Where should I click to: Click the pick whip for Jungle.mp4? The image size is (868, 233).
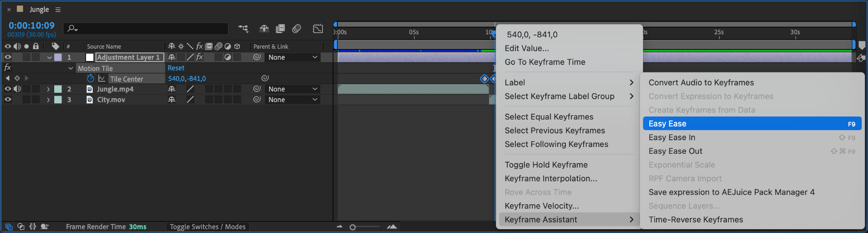point(257,89)
